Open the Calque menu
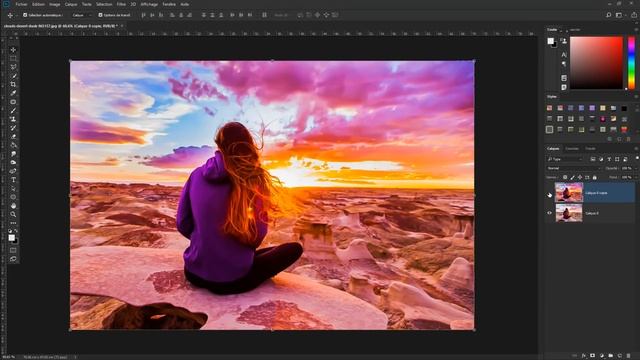The width and height of the screenshot is (640, 360). pyautogui.click(x=71, y=4)
